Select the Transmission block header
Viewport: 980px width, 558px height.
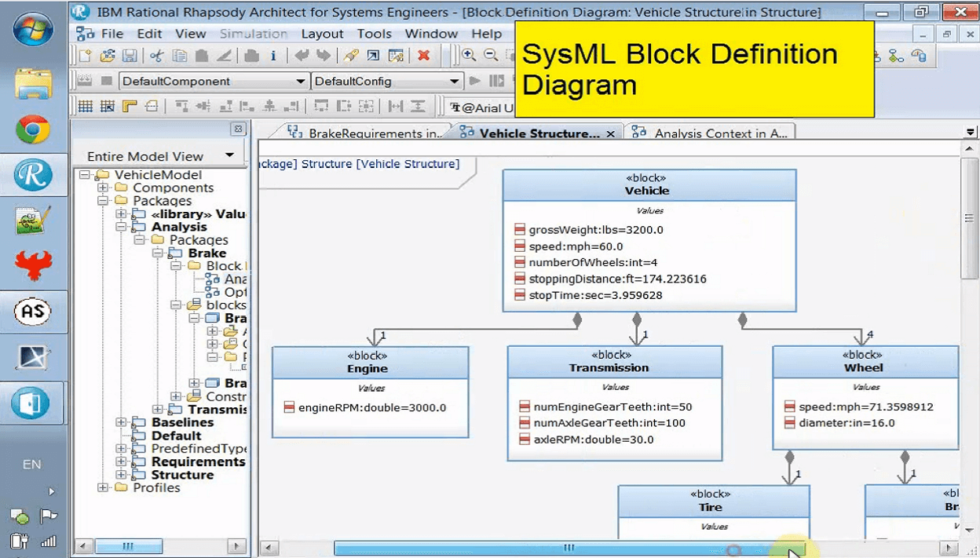point(614,361)
